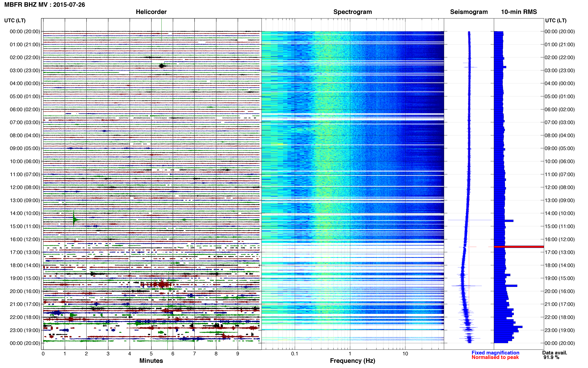Click the title MBFR BHZ MV : 2015-07-26
588x368 pixels.
(x=45, y=5)
